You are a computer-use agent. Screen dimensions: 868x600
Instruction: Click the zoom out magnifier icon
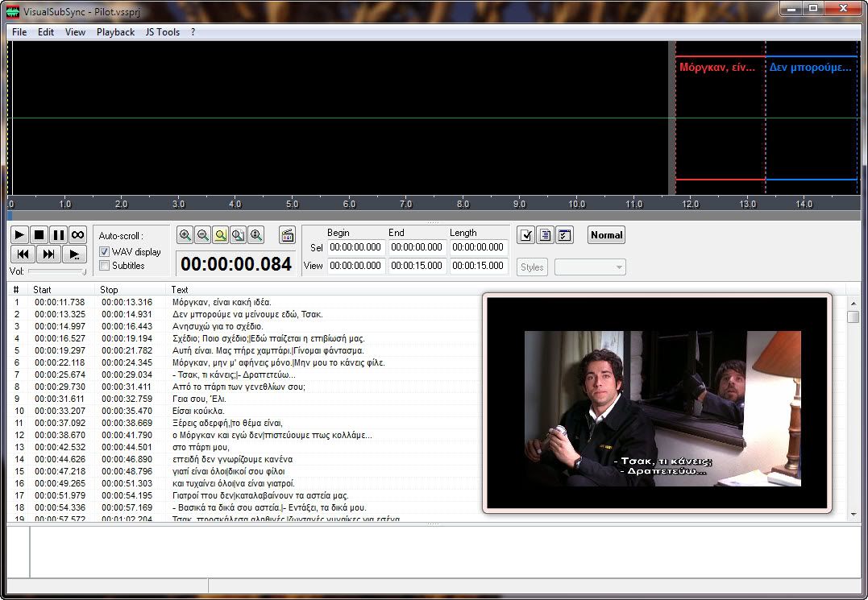203,235
